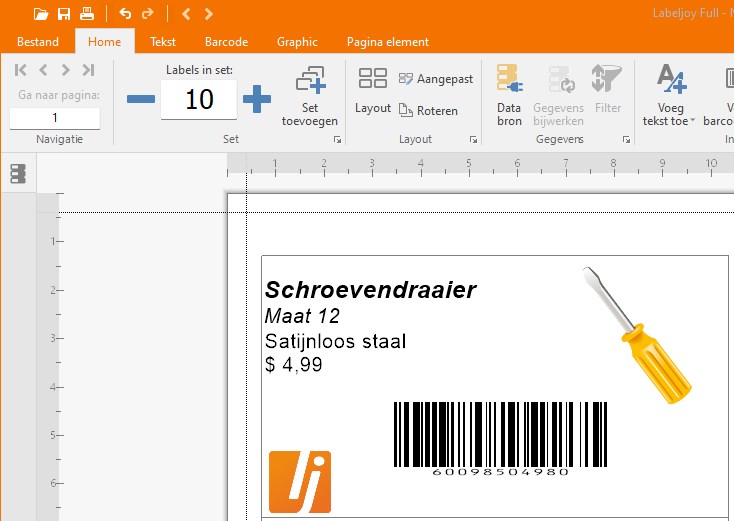Save the document with the floppy icon
The height and width of the screenshot is (521, 734).
(64, 14)
